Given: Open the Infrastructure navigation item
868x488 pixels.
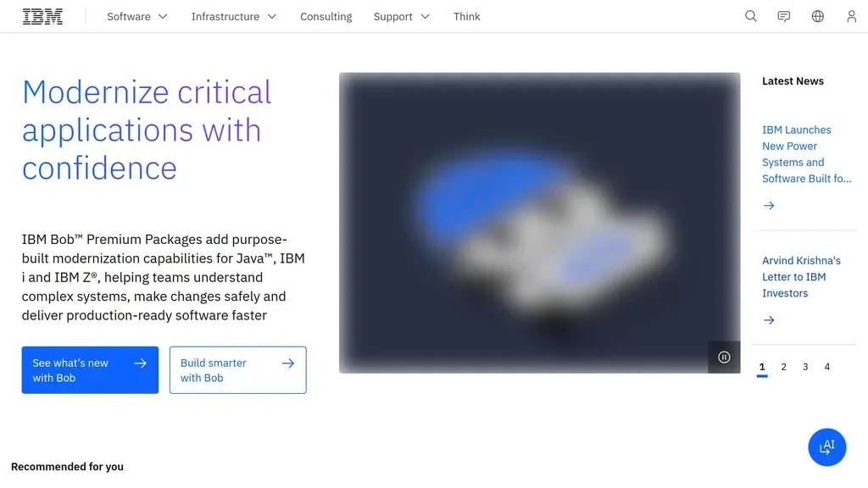Looking at the screenshot, I should [225, 17].
